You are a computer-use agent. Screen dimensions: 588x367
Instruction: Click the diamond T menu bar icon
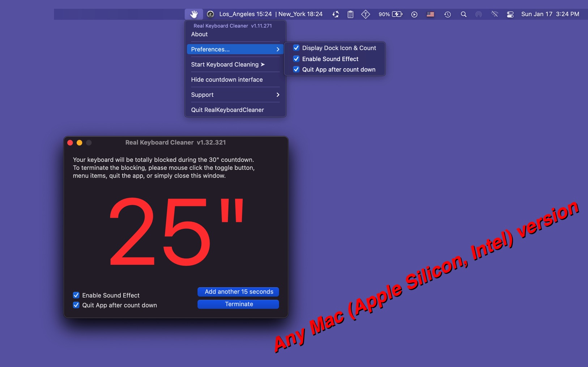coord(366,14)
